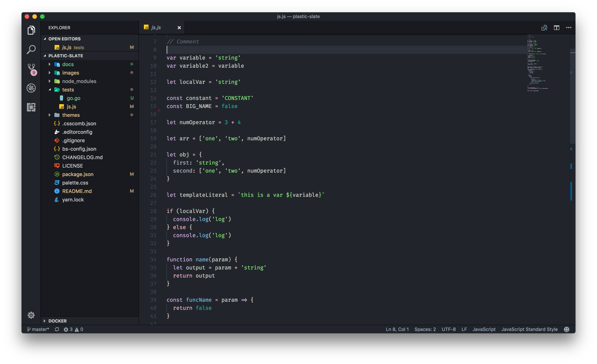
Task: Click the synchronize changes icon in status bar
Action: tap(57, 329)
